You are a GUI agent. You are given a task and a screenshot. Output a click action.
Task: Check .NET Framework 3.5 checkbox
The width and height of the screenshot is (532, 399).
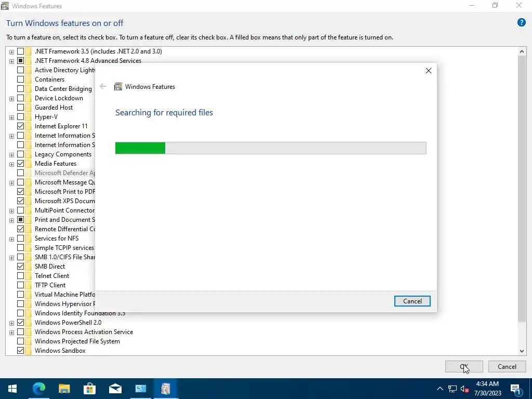click(x=21, y=51)
